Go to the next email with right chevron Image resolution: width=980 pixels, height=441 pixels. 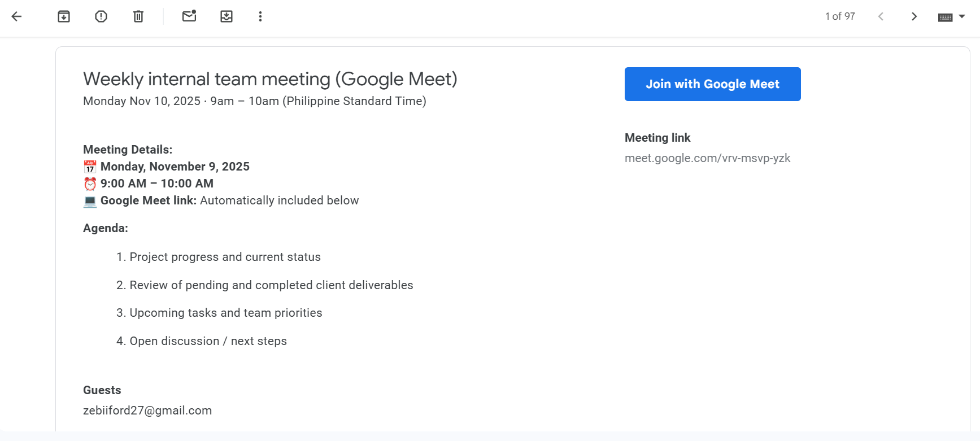[914, 16]
